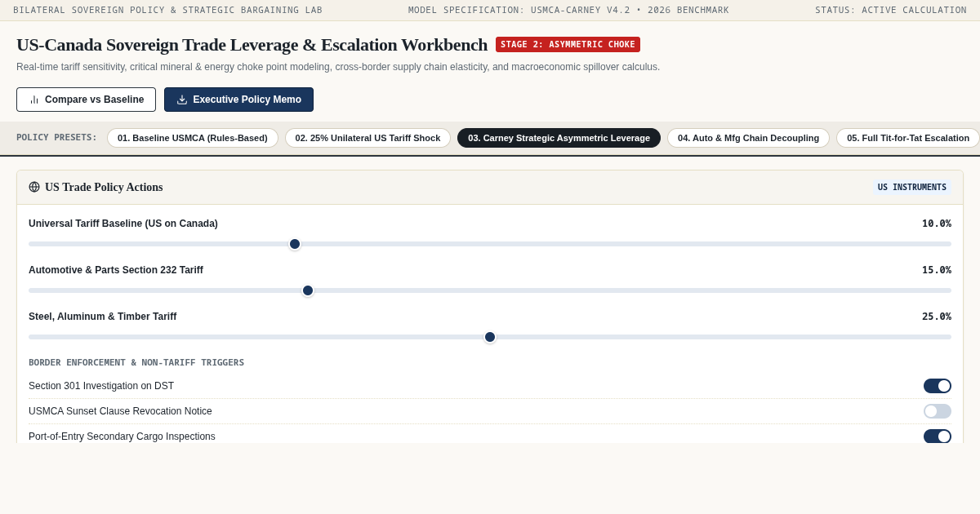980x514 pixels.
Task: Click the STAGE 2: ASYMMETRIC CHOKE badge
Action: 568,45
